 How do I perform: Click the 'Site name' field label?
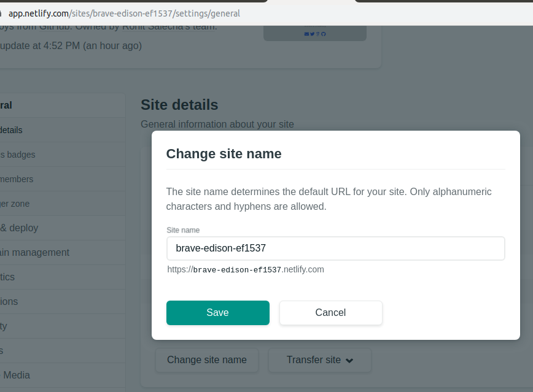(x=183, y=230)
